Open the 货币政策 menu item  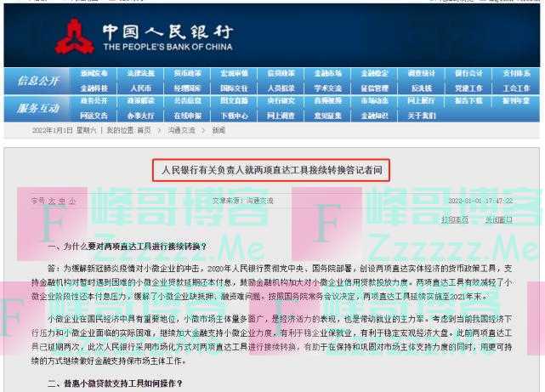pos(188,73)
